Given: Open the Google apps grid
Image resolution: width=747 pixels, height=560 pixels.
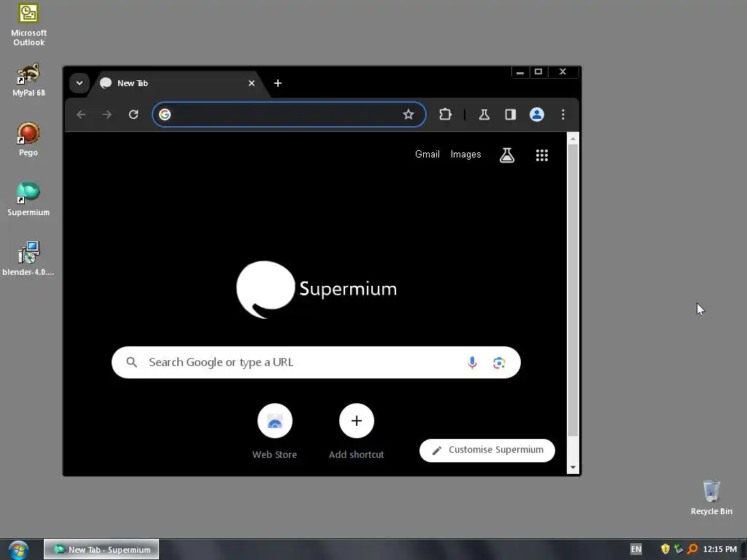Looking at the screenshot, I should (x=542, y=155).
